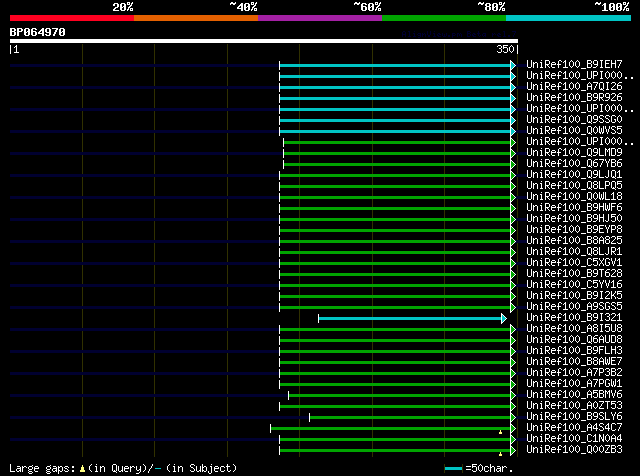Click the orange ~40% identity legend segment
The height and width of the screenshot is (476, 640).
[x=196, y=18]
